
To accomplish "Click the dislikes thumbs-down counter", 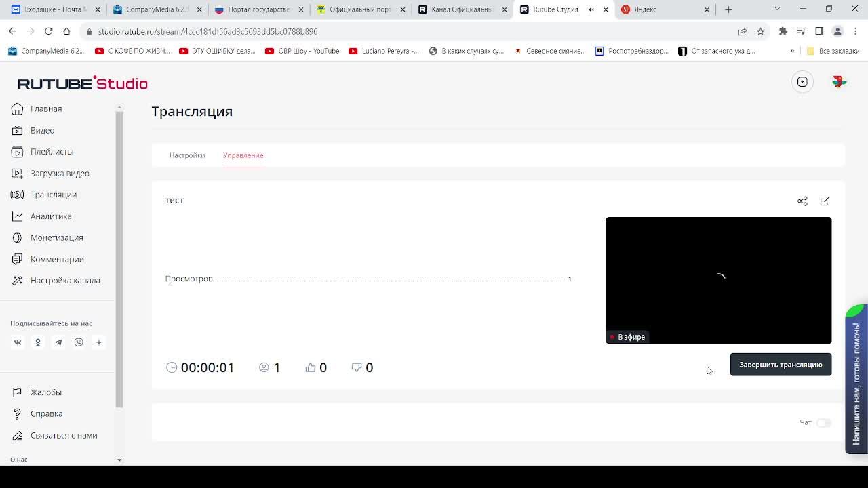I will 362,367.
